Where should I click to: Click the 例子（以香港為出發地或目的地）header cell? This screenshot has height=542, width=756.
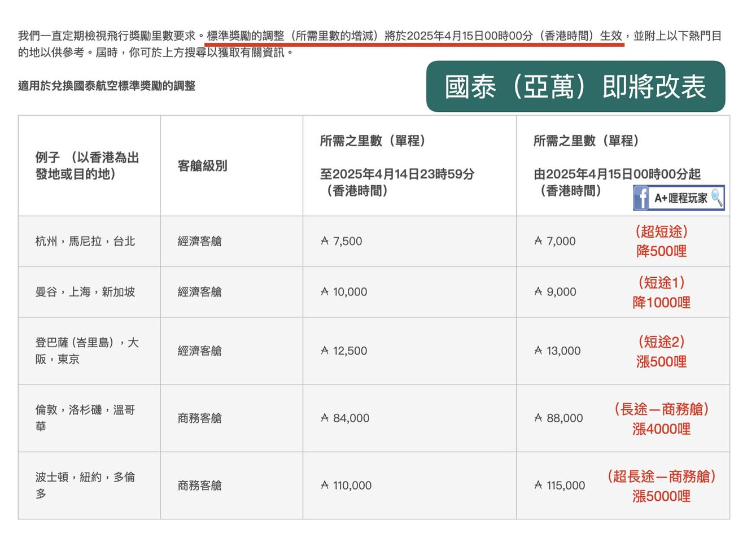88,165
